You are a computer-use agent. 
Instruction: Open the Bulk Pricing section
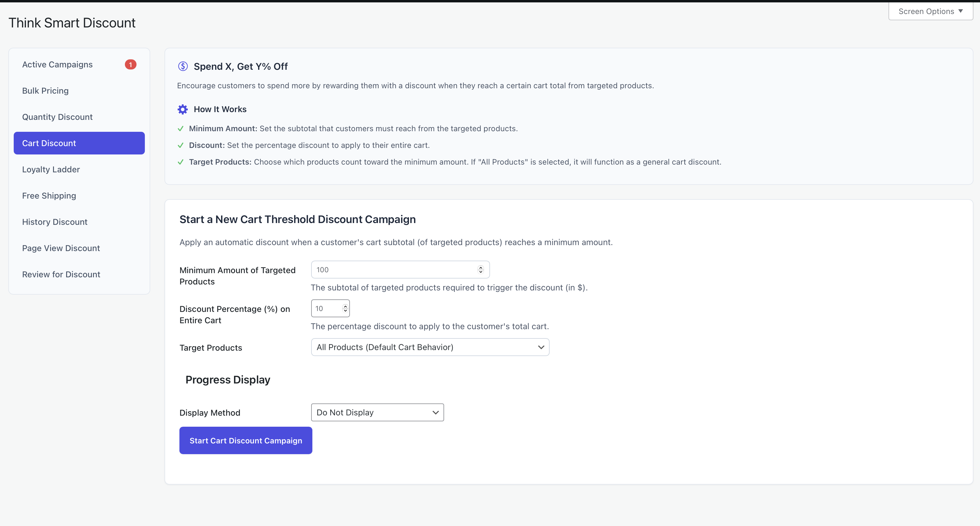pos(45,91)
